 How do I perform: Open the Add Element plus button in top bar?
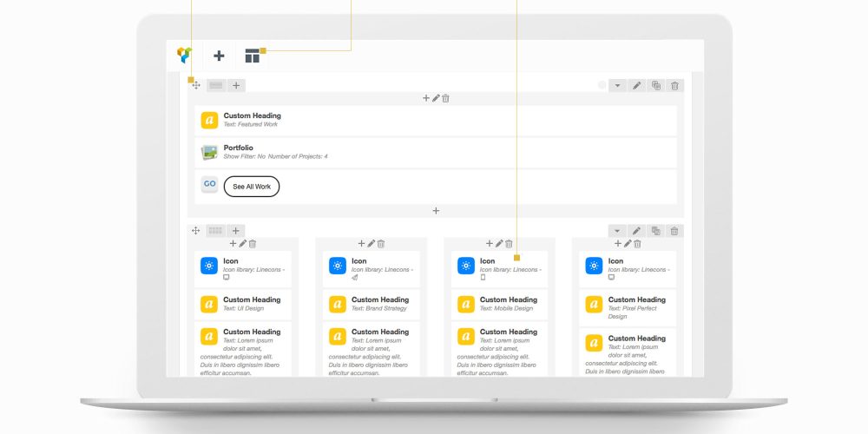[219, 56]
